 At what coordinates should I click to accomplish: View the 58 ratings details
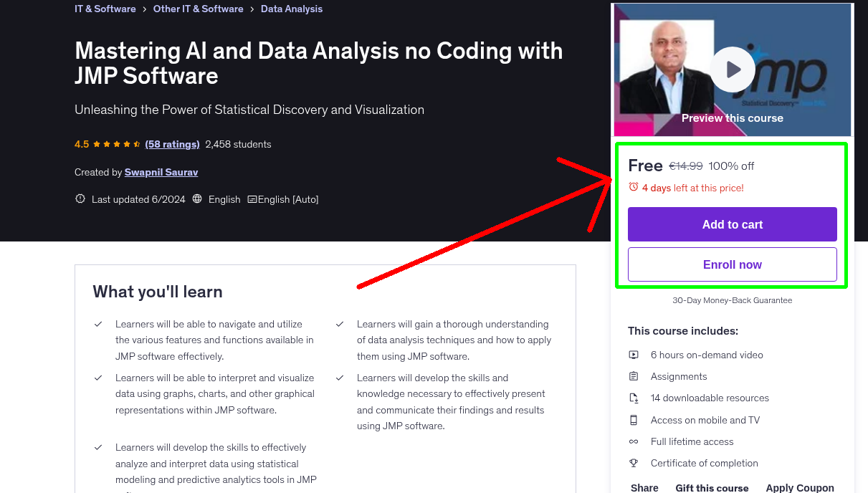pos(172,144)
